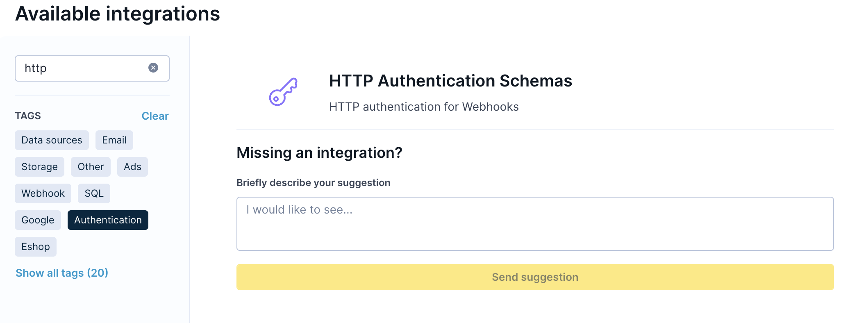
Task: Clear the search field using the x icon
Action: (x=153, y=68)
